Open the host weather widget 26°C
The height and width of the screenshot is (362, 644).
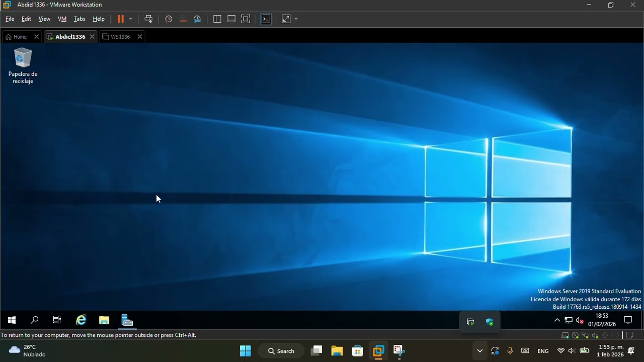point(28,351)
